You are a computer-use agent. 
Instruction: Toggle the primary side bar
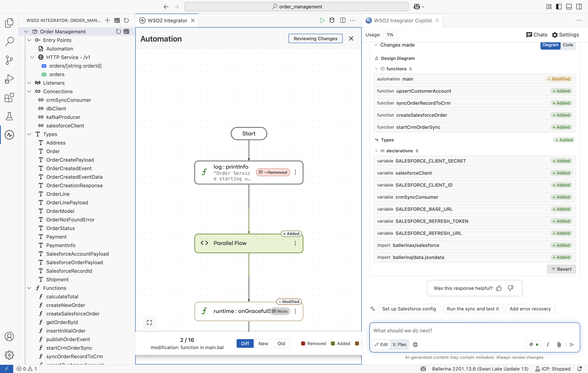[559, 7]
